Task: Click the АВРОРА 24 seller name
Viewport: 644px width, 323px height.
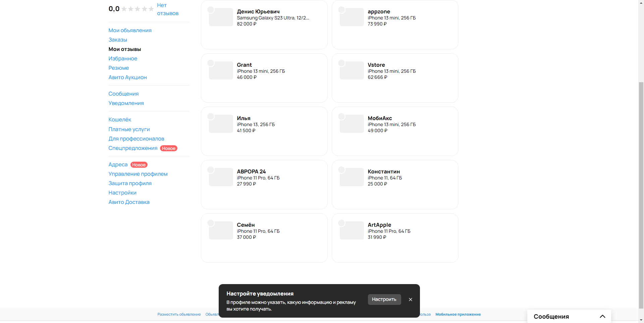Action: (251, 172)
